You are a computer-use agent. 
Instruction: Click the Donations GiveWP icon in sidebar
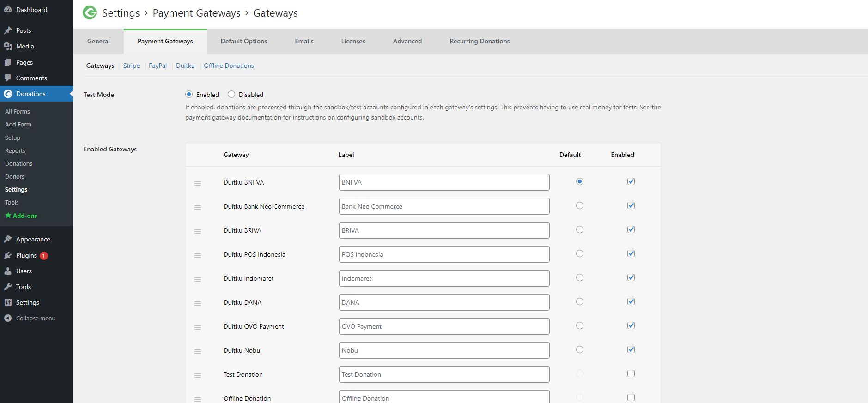[8, 94]
